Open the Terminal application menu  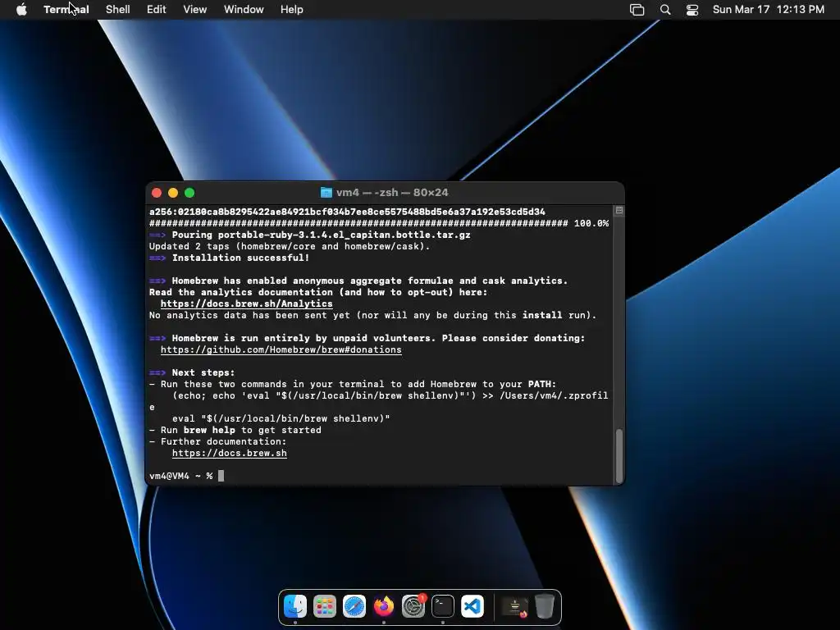(66, 10)
